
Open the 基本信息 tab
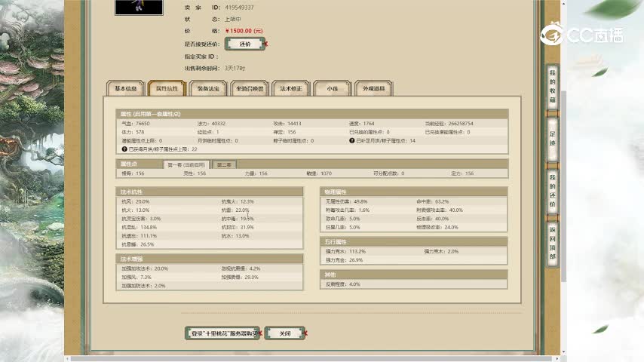125,89
